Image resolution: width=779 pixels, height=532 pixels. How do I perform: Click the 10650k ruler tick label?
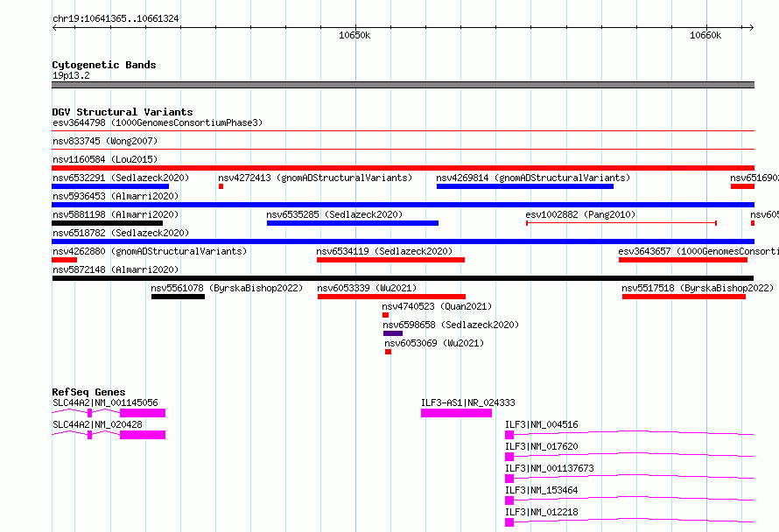[x=354, y=35]
